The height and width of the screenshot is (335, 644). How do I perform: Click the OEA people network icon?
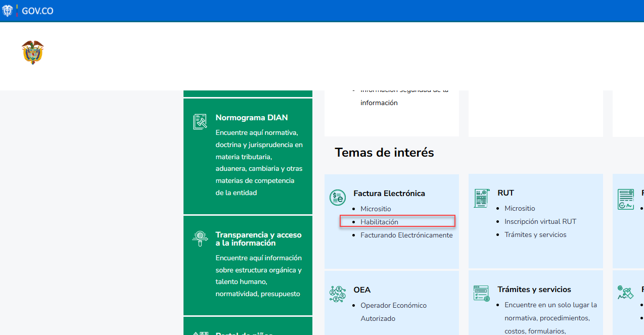tap(338, 294)
